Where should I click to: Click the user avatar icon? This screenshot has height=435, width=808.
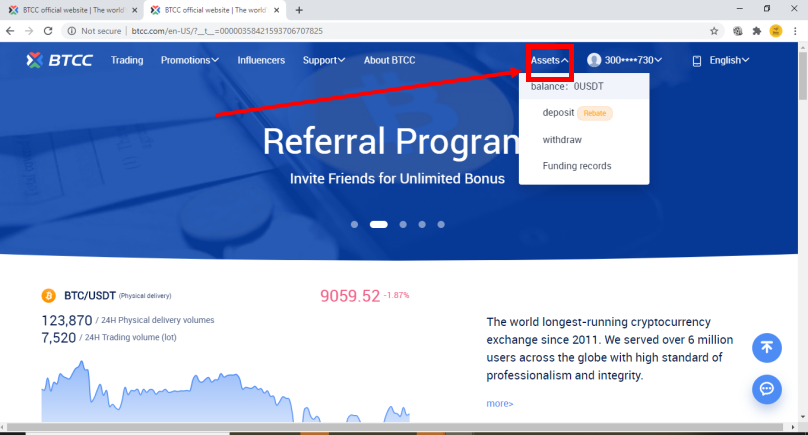click(x=594, y=60)
